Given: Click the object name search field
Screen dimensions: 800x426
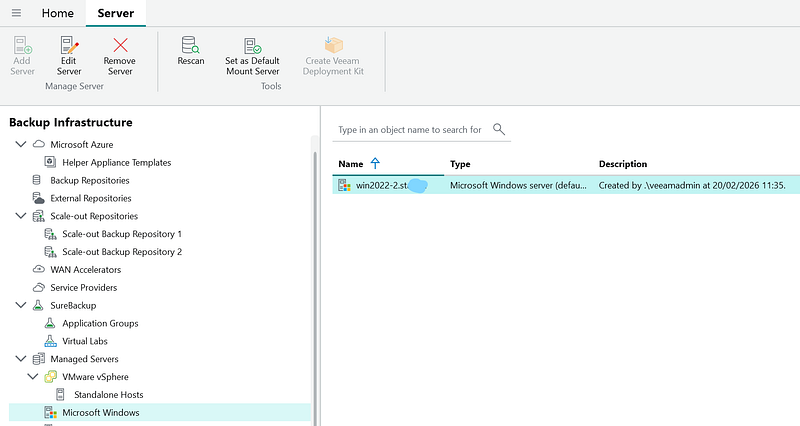Looking at the screenshot, I should pyautogui.click(x=410, y=130).
